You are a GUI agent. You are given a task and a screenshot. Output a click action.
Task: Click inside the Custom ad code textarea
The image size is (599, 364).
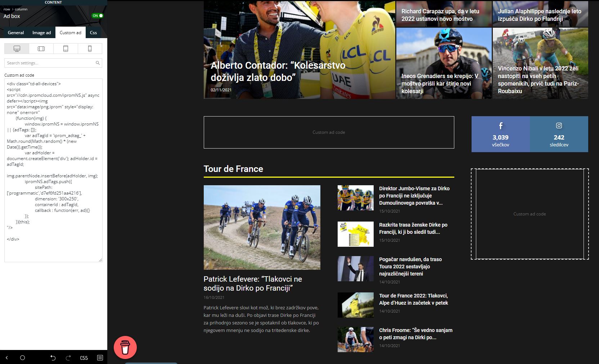53,170
